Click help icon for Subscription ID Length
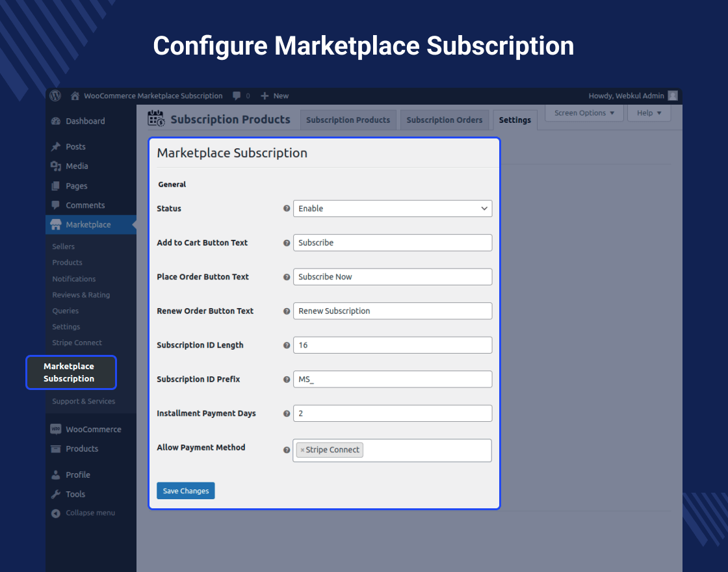The height and width of the screenshot is (572, 728). pos(287,345)
